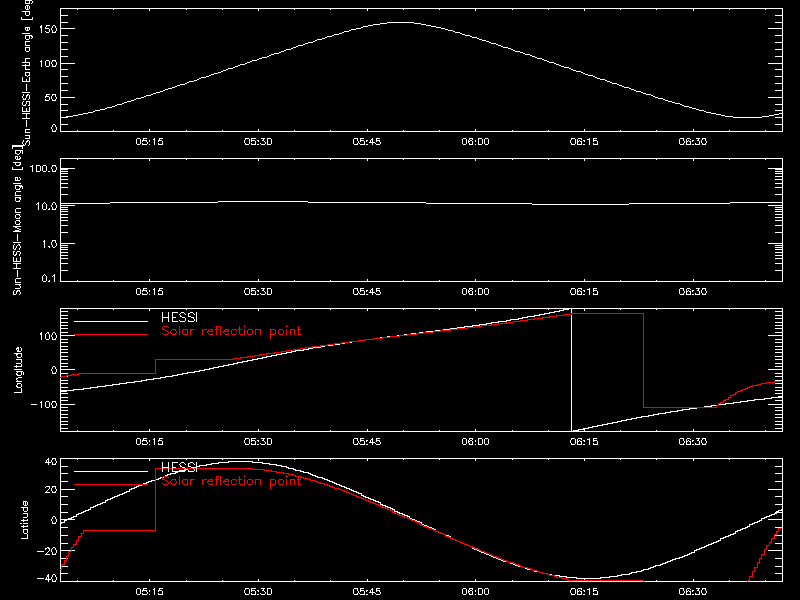This screenshot has height=600, width=800.
Task: Select red Solar reflection point label in Longitude plot
Action: pos(231,331)
